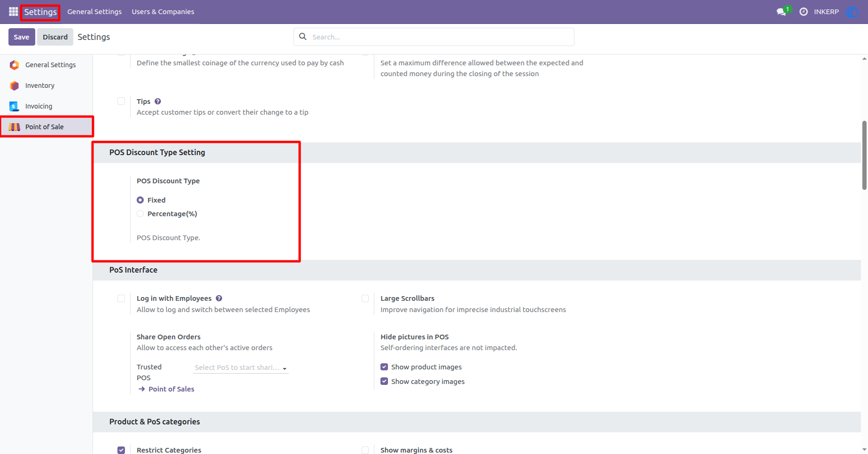Enable Show margins & costs checkbox

pyautogui.click(x=365, y=450)
